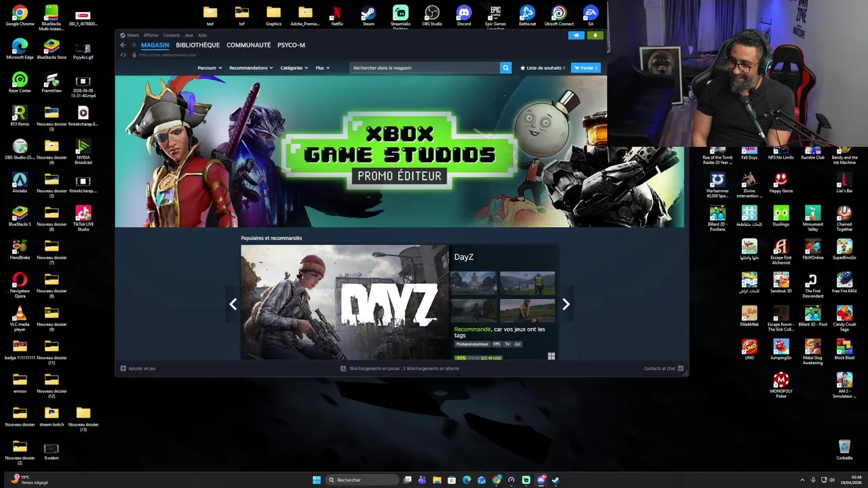
Task: Open Contacts et chat panel
Action: coord(664,369)
